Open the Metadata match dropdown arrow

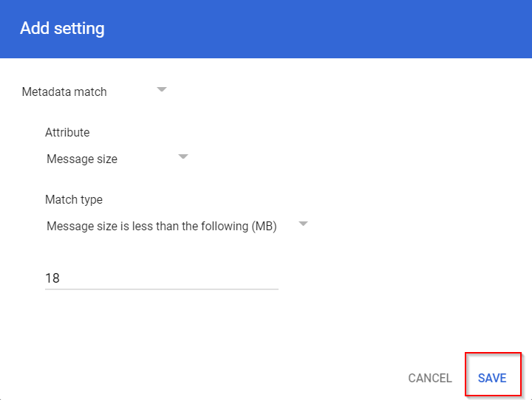pos(162,89)
